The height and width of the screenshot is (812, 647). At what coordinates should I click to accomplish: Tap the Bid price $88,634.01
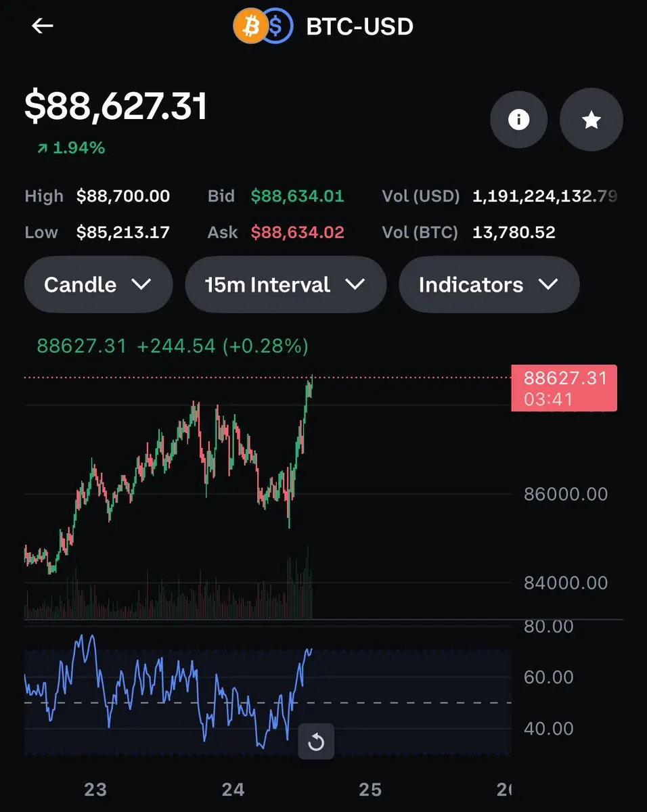pyautogui.click(x=298, y=196)
